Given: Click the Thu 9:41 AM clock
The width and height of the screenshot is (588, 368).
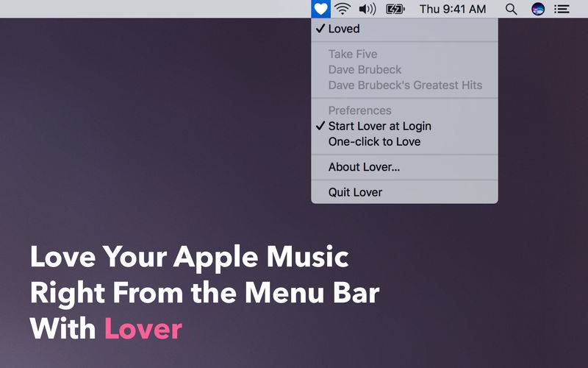Looking at the screenshot, I should [x=453, y=9].
